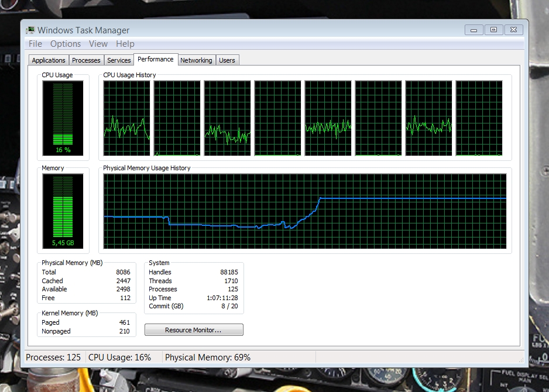Click the Task Manager title bar icon
This screenshot has height=392, width=549.
[x=30, y=30]
